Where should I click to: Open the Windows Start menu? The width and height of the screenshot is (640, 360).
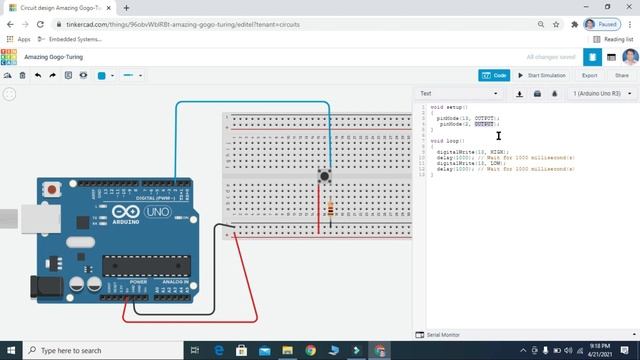point(11,351)
